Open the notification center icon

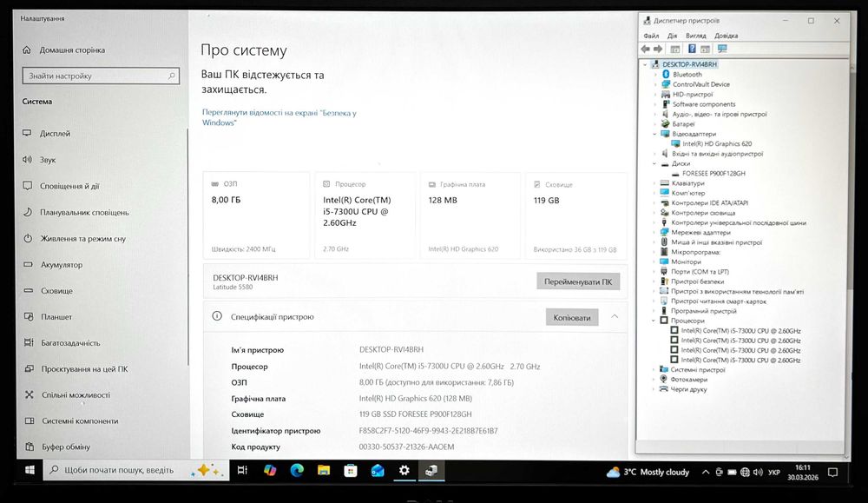click(832, 473)
